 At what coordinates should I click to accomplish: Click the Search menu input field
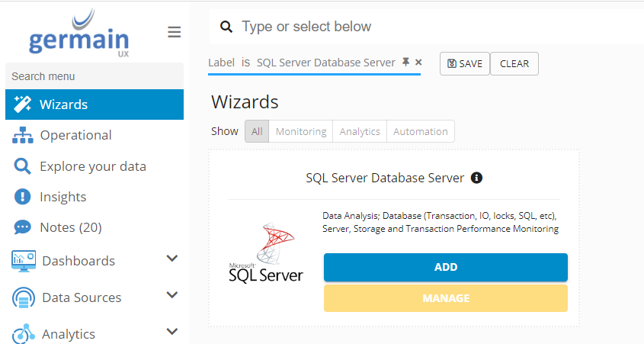95,76
